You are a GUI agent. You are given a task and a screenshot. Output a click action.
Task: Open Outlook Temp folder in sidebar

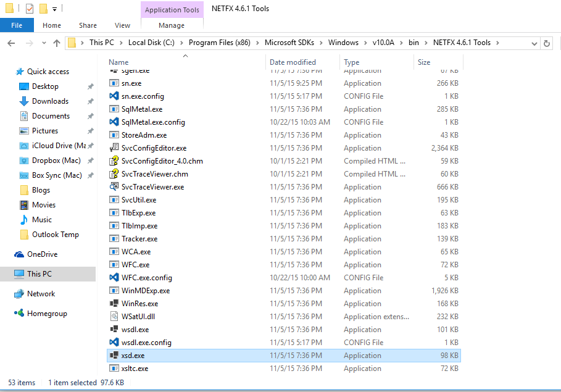[x=56, y=235]
